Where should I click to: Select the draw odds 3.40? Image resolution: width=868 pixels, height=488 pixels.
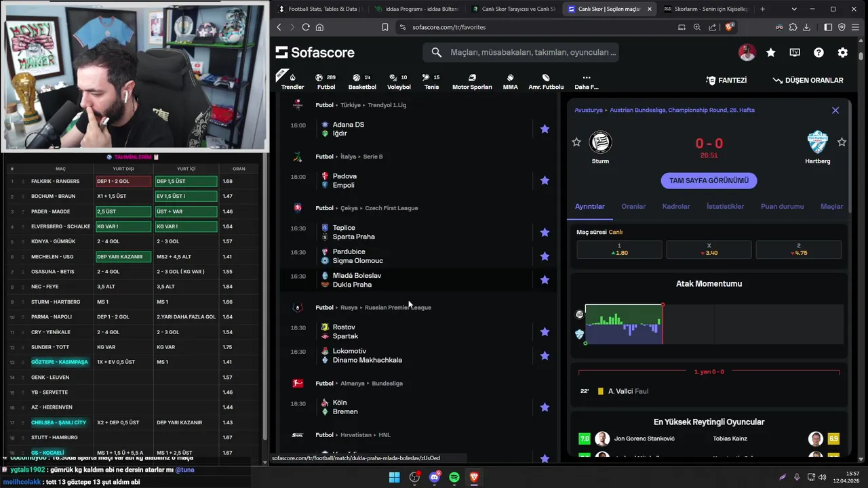point(709,249)
